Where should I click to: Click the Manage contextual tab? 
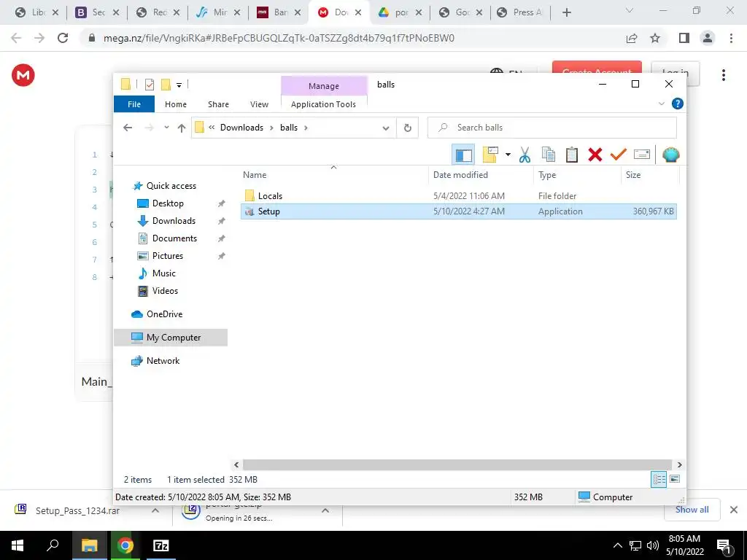tap(323, 86)
